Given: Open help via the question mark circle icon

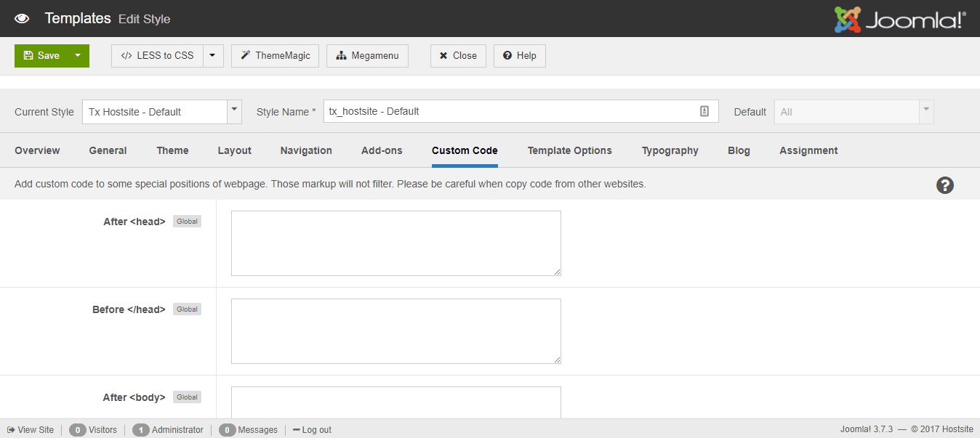Looking at the screenshot, I should tap(944, 185).
